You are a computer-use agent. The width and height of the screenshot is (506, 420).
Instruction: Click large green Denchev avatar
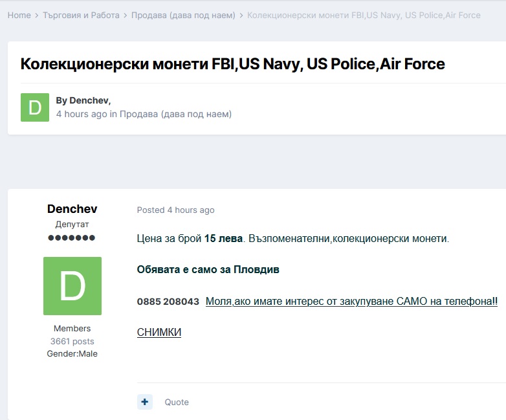coord(72,286)
